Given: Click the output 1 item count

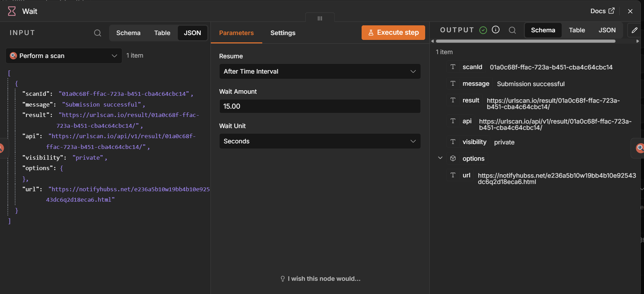Looking at the screenshot, I should [444, 52].
